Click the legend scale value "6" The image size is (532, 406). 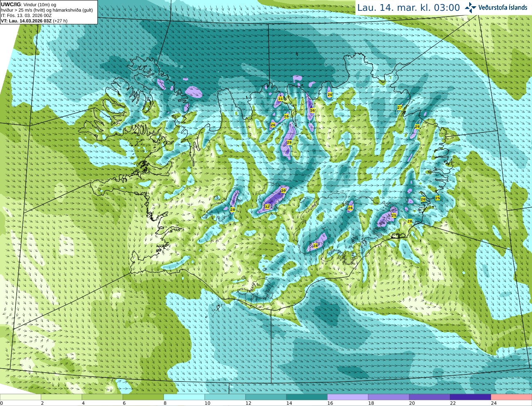click(124, 403)
